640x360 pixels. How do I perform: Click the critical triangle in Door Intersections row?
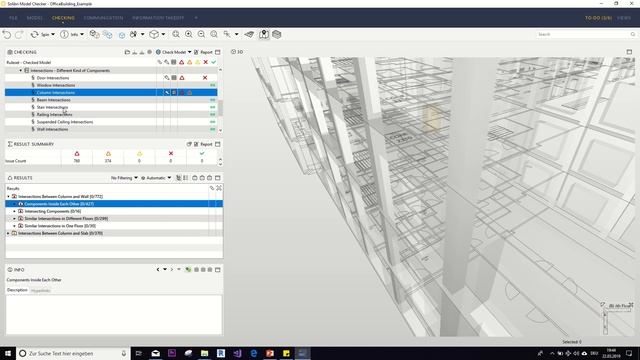(182, 78)
